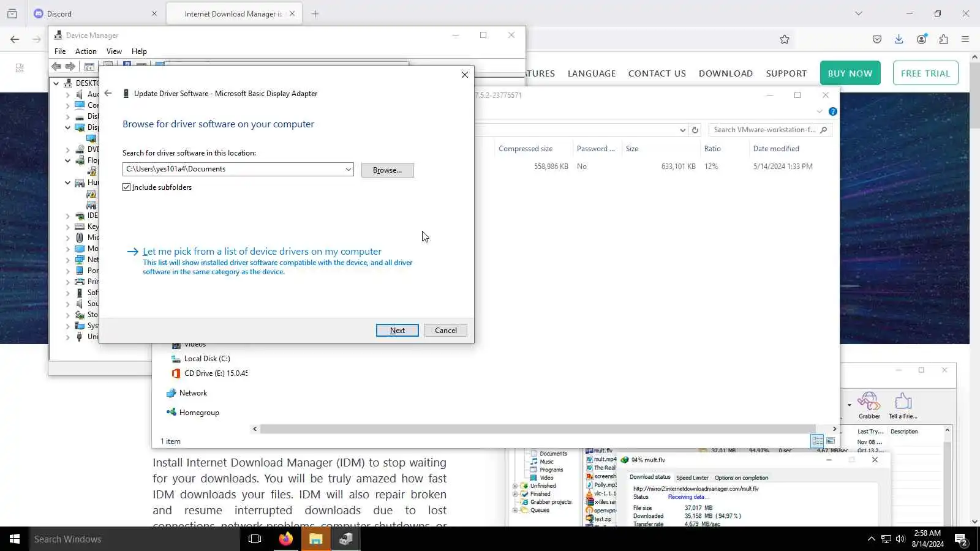This screenshot has height=551, width=980.
Task: Refresh the File Explorer address bar
Action: click(x=695, y=130)
